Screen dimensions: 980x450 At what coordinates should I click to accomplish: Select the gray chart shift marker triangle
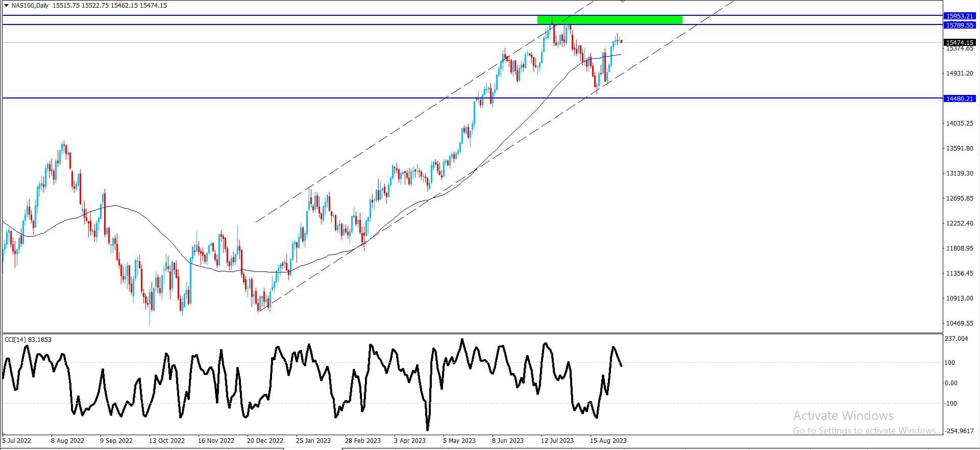pyautogui.click(x=622, y=2)
